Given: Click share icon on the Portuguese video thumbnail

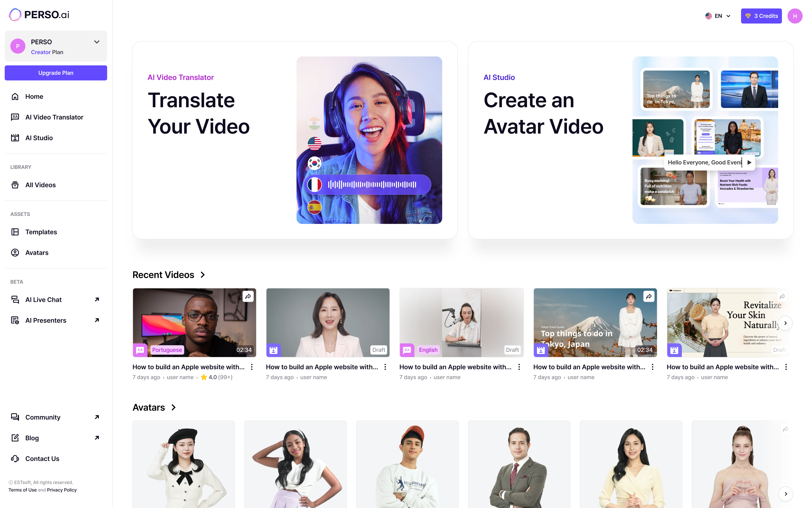Looking at the screenshot, I should 248,296.
